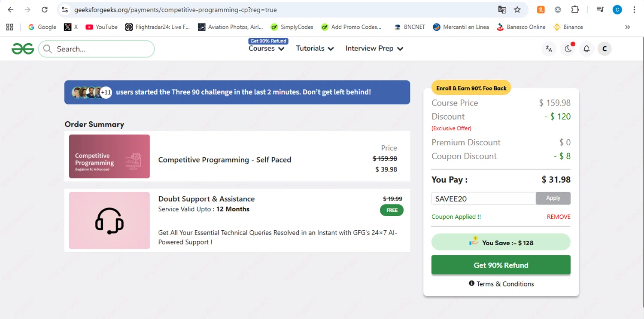Open the Aviation Photos bookmark
This screenshot has height=319, width=644.
pyautogui.click(x=230, y=27)
